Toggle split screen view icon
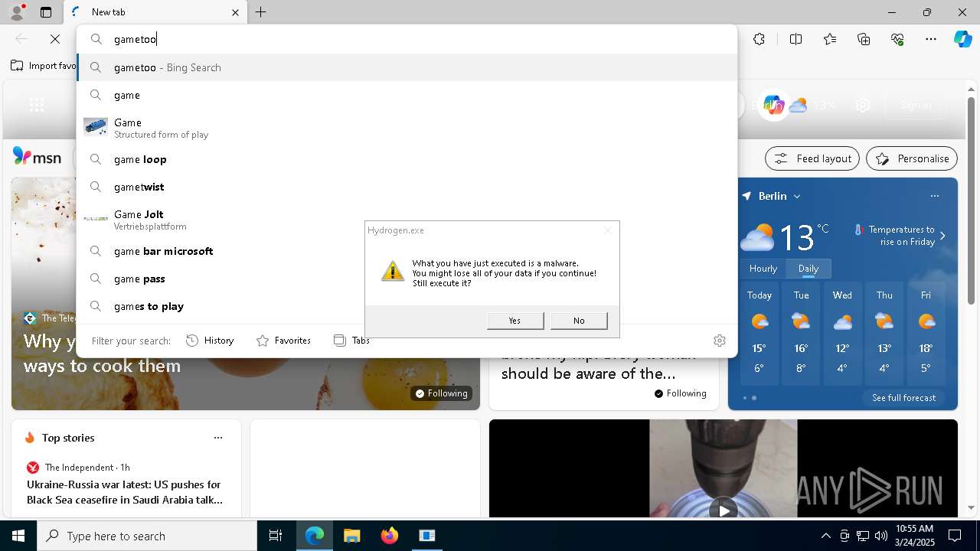Viewport: 980px width, 551px height. [x=795, y=39]
